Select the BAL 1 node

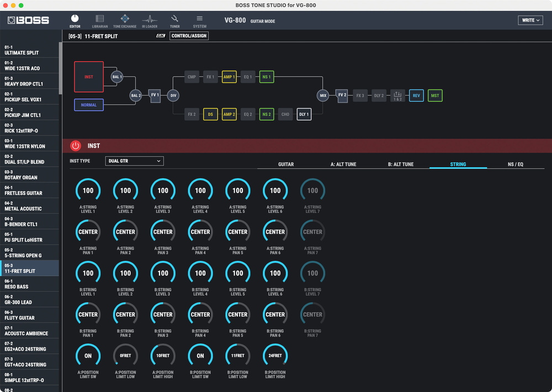tap(117, 77)
